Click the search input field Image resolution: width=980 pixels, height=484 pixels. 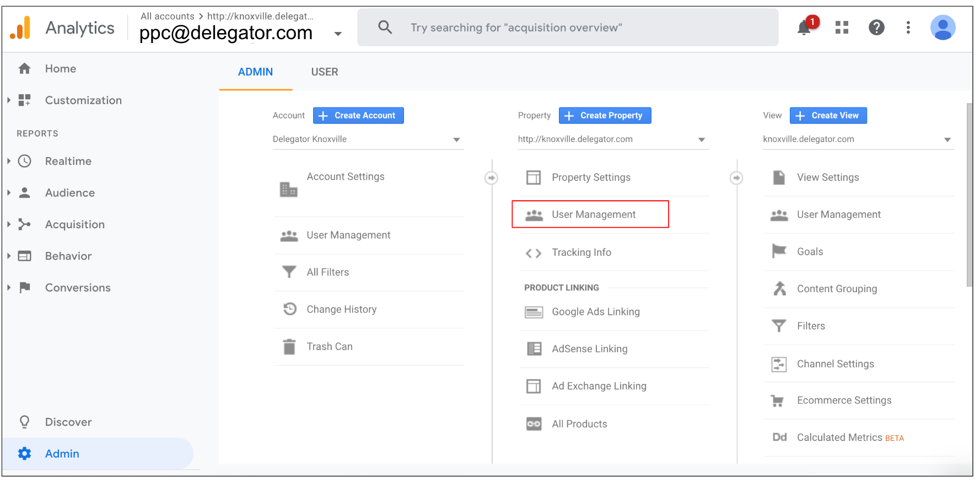[568, 27]
